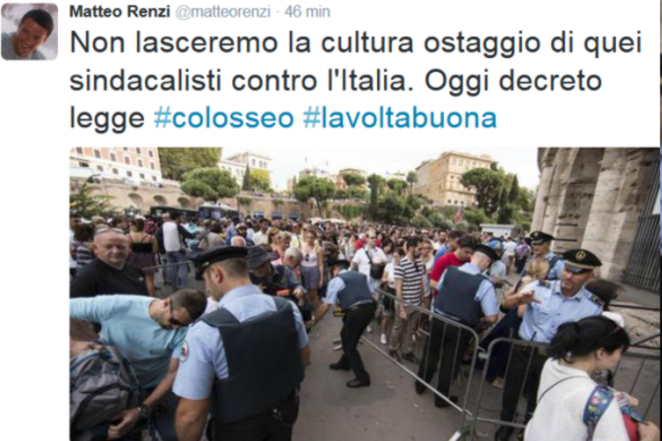Click the tweet text about 'cultura ostaggio'

[356, 80]
